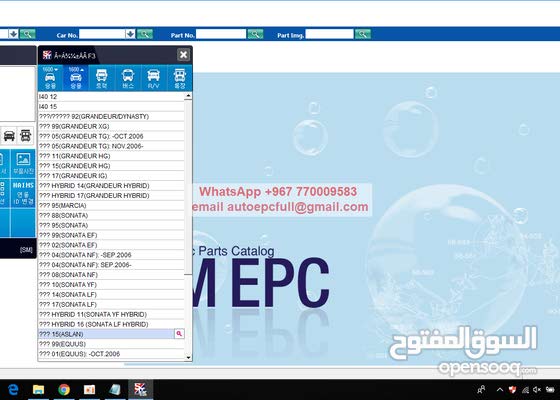Select the 99(GRANDEUR XG) row
The image size is (560, 400).
point(111,126)
